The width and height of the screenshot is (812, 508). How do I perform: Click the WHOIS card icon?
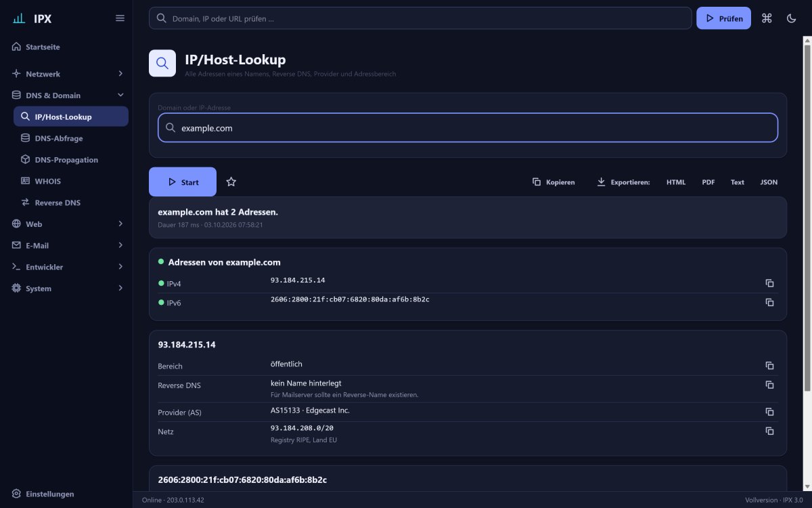point(26,181)
